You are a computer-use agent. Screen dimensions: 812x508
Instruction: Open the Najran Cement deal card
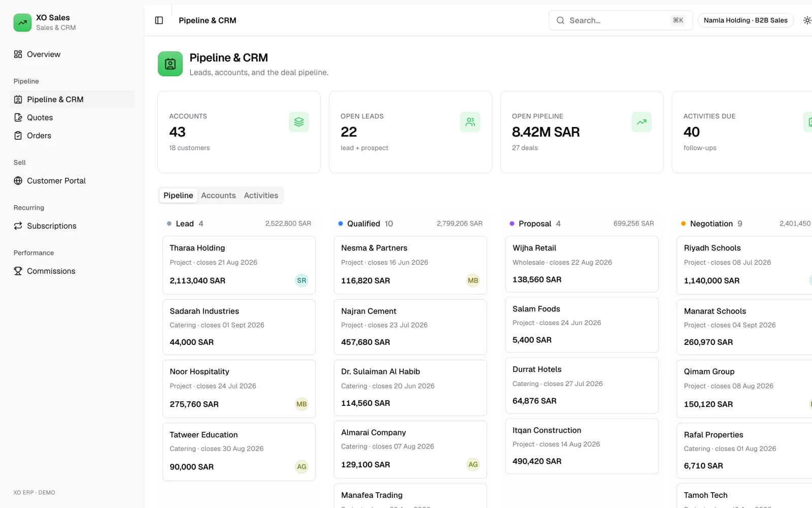(411, 327)
